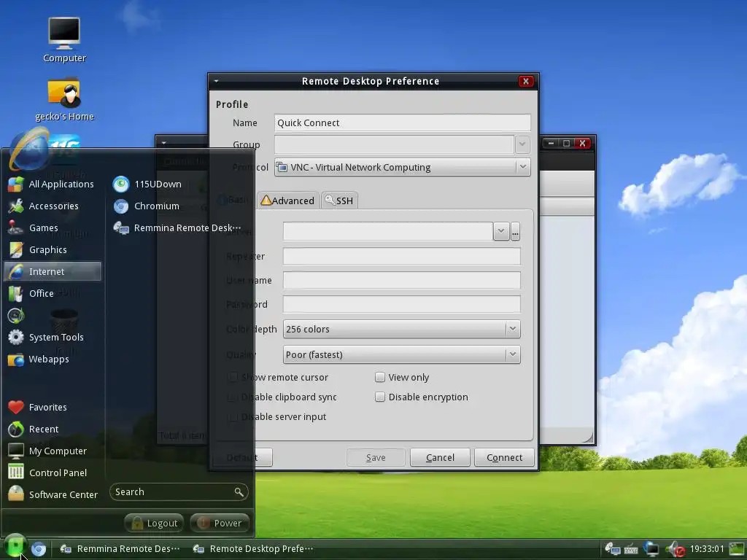747x560 pixels.
Task: Maximize the Remmina main window behind
Action: click(566, 144)
